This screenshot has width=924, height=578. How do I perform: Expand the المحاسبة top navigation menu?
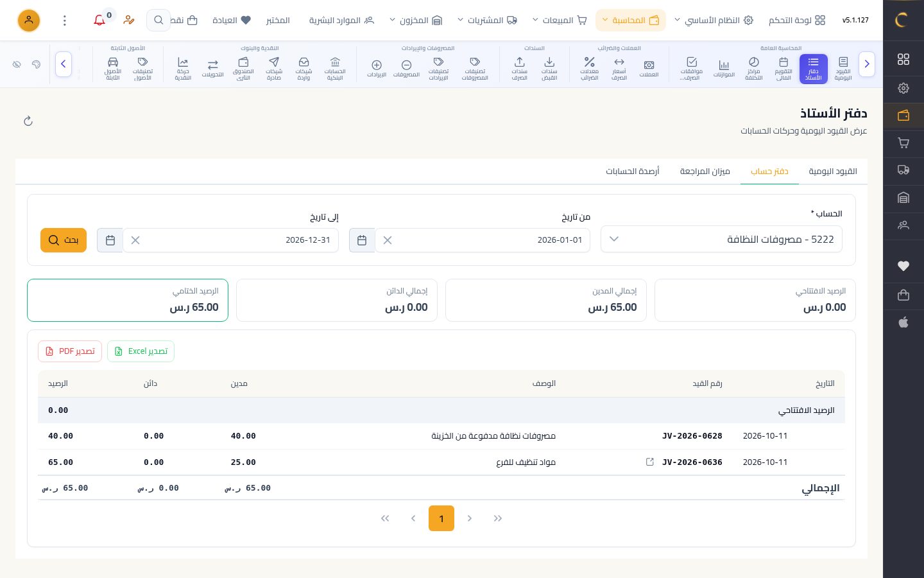click(630, 21)
